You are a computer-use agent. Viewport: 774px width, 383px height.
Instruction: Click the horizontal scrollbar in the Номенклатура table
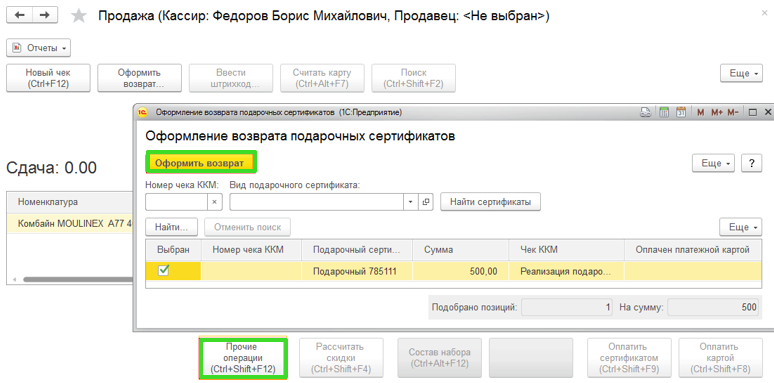coord(79,279)
